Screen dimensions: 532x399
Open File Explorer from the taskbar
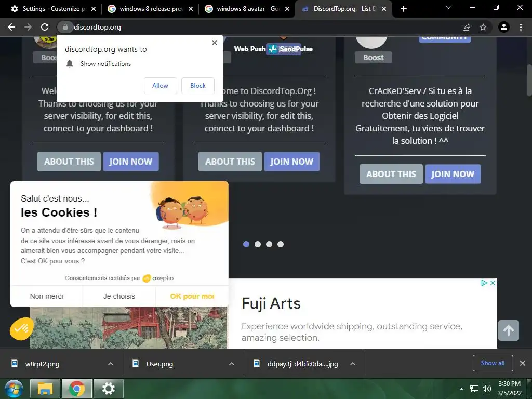click(x=45, y=389)
